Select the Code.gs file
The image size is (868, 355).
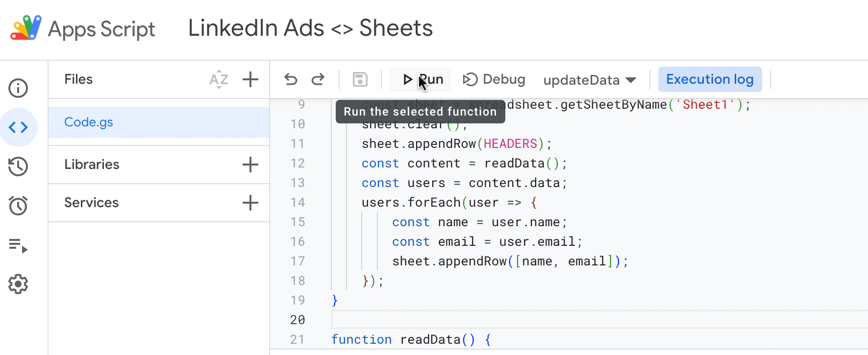pyautogui.click(x=159, y=122)
